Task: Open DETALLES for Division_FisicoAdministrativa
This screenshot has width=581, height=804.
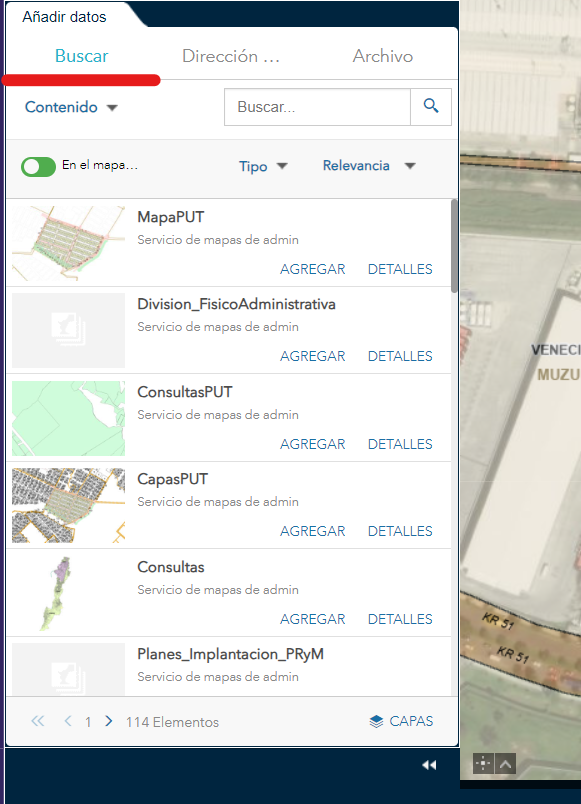Action: (400, 356)
